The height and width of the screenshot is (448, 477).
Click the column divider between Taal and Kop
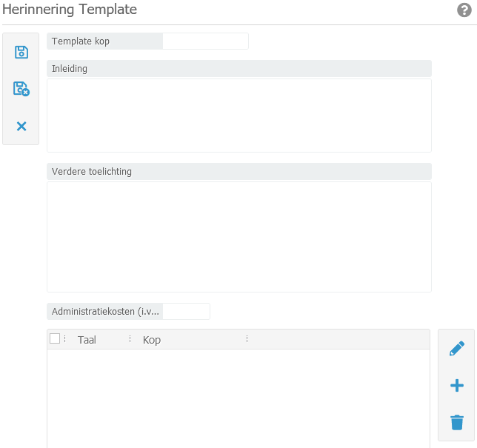tap(130, 339)
